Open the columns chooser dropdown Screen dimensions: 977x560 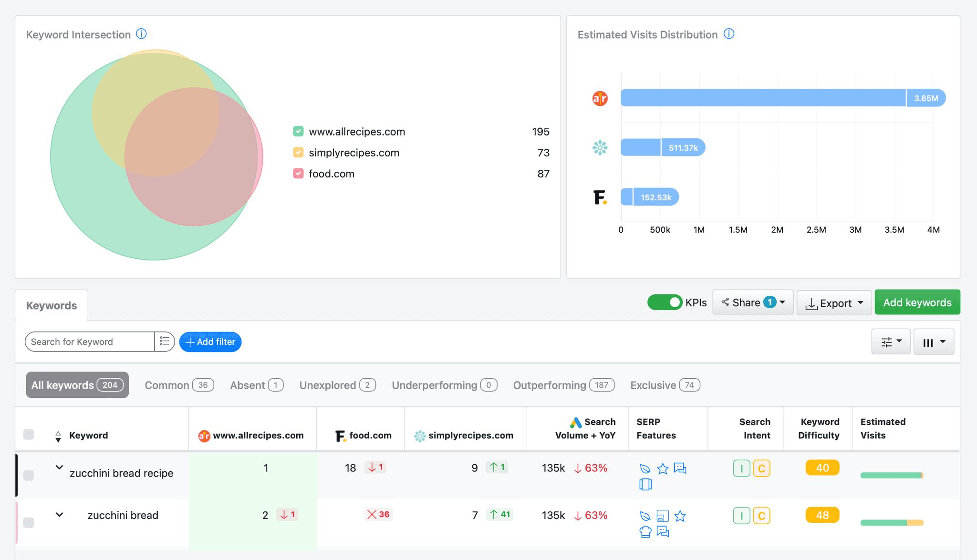click(x=934, y=342)
